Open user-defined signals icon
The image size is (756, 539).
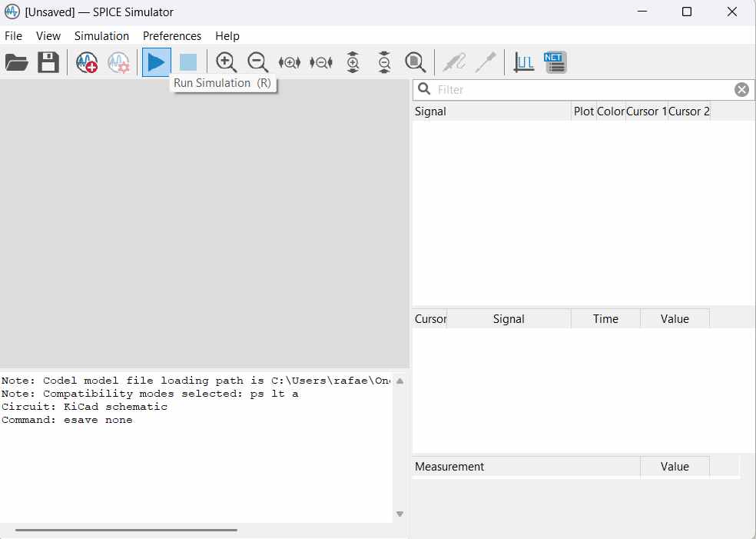point(524,63)
